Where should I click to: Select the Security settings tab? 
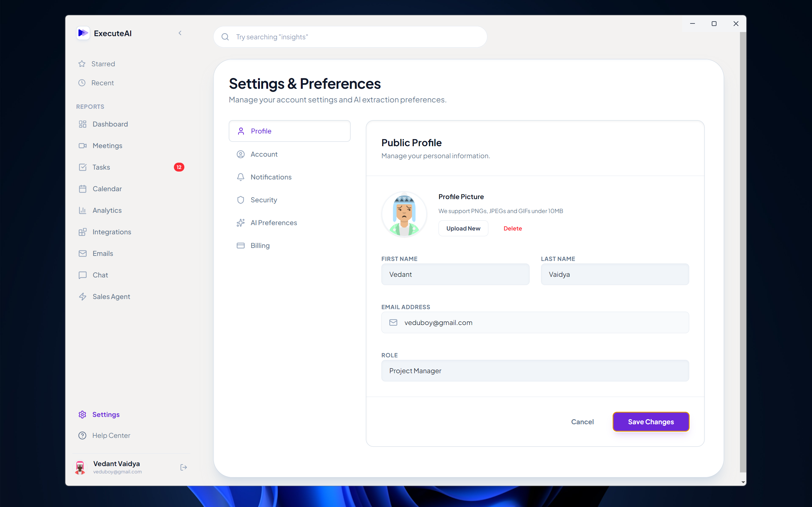click(x=263, y=200)
